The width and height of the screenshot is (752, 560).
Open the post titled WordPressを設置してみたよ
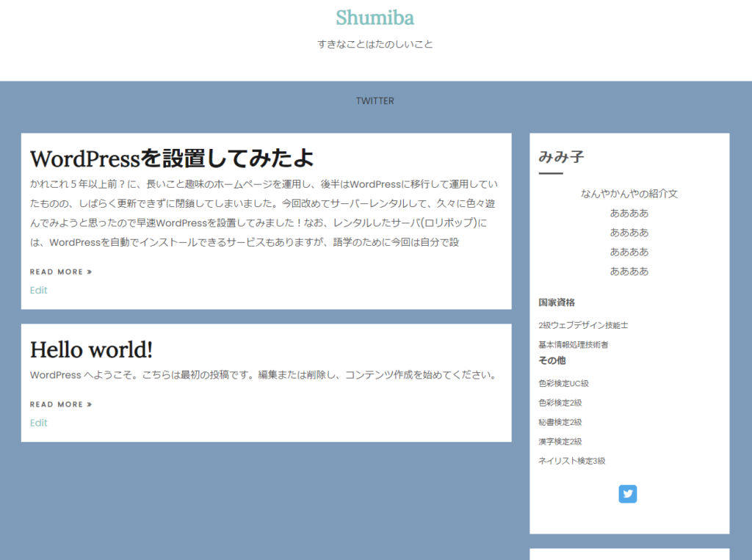pyautogui.click(x=172, y=158)
